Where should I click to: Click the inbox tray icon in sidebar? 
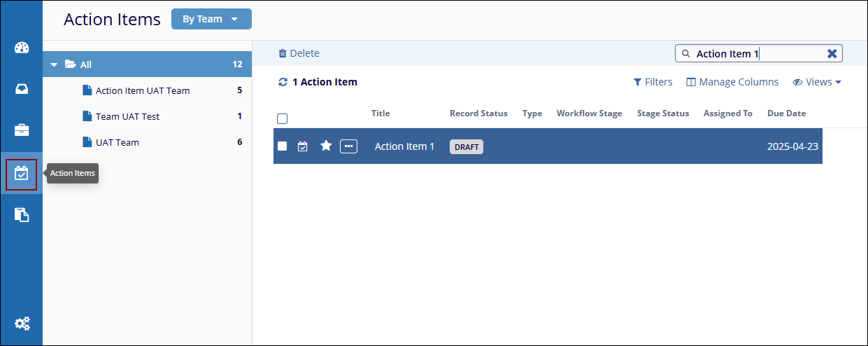coord(21,89)
